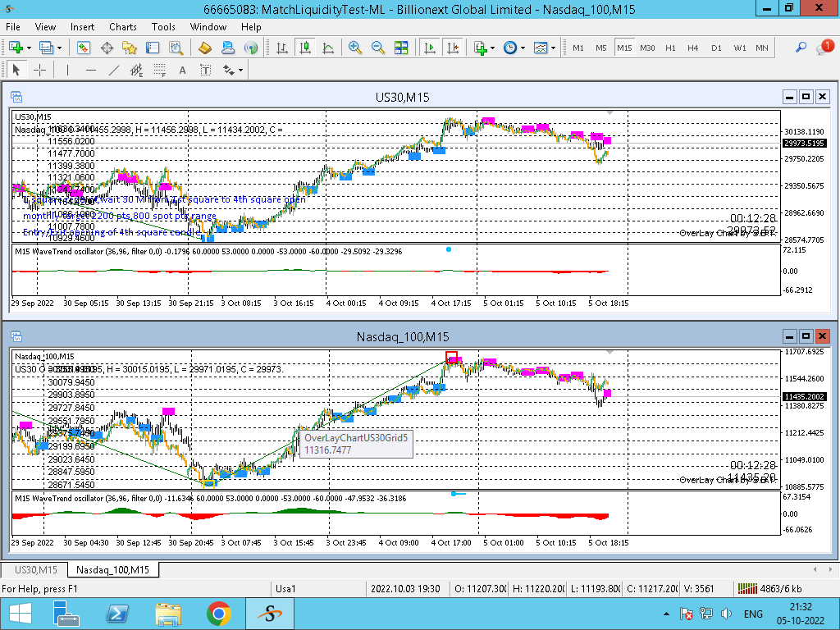Tile chart windows
The image size is (840, 630).
pyautogui.click(x=401, y=48)
